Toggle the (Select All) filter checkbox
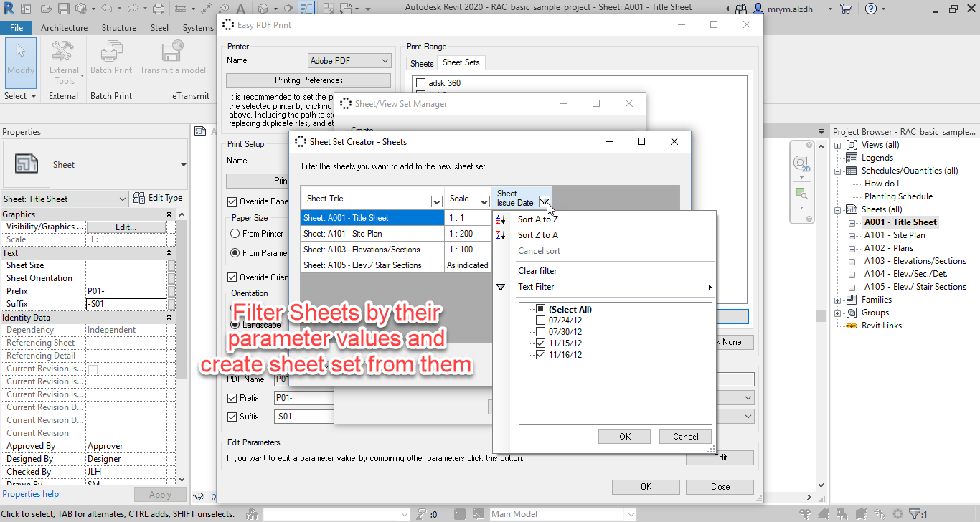The width and height of the screenshot is (980, 522). (541, 310)
